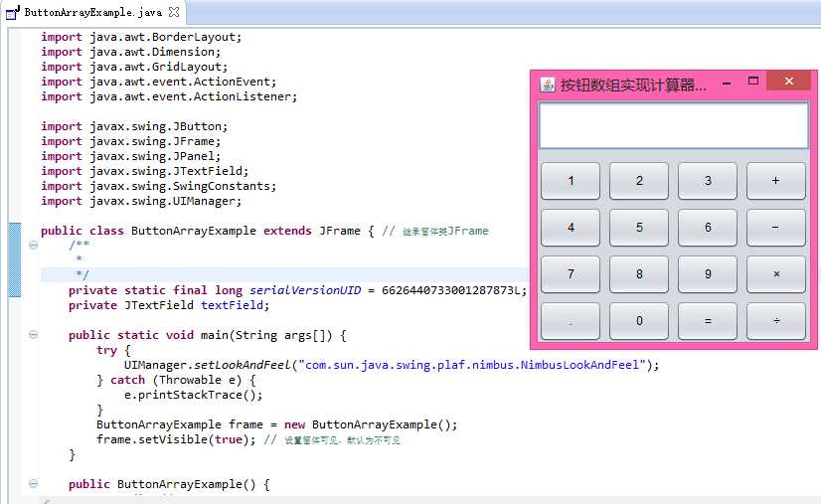The width and height of the screenshot is (821, 504).
Task: Click the serialVersionUID field name
Action: [305, 290]
